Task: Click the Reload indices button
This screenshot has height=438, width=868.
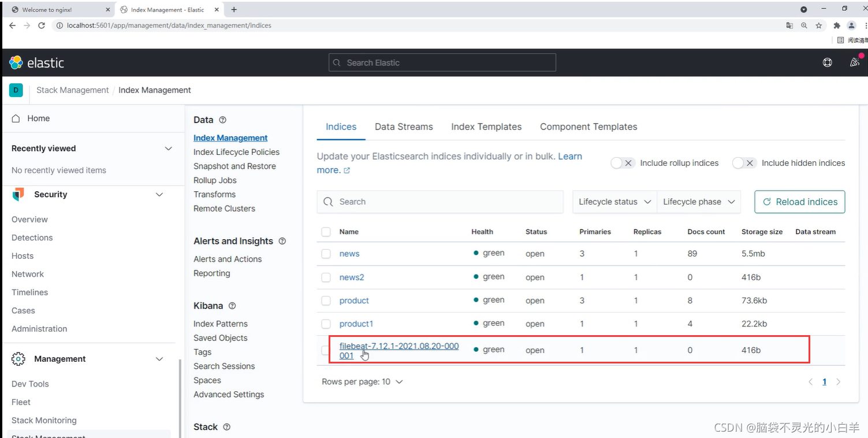Action: coord(800,202)
